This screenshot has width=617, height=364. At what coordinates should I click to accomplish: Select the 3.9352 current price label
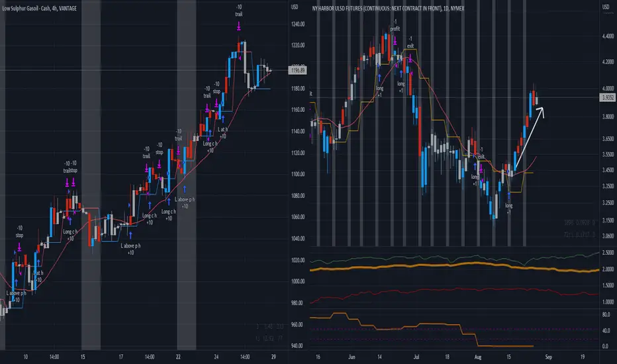pyautogui.click(x=608, y=97)
